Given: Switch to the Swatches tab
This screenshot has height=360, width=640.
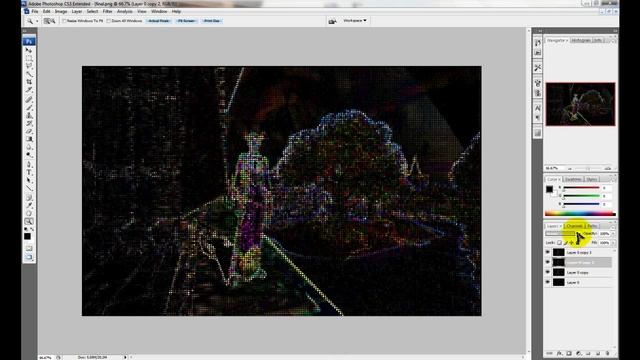Looking at the screenshot, I should click(x=573, y=179).
